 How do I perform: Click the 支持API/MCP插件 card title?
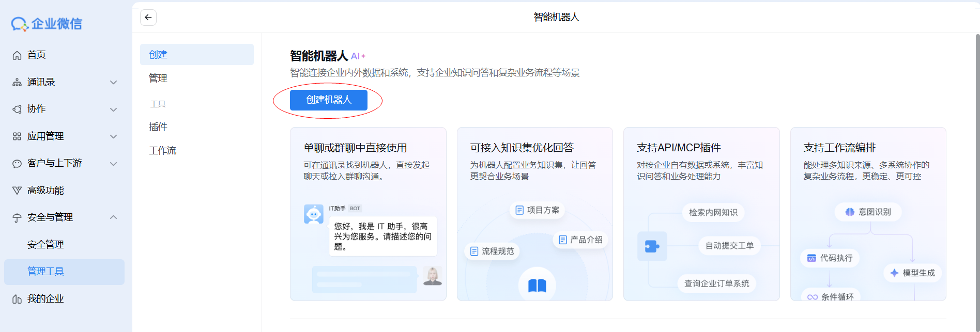tap(679, 148)
